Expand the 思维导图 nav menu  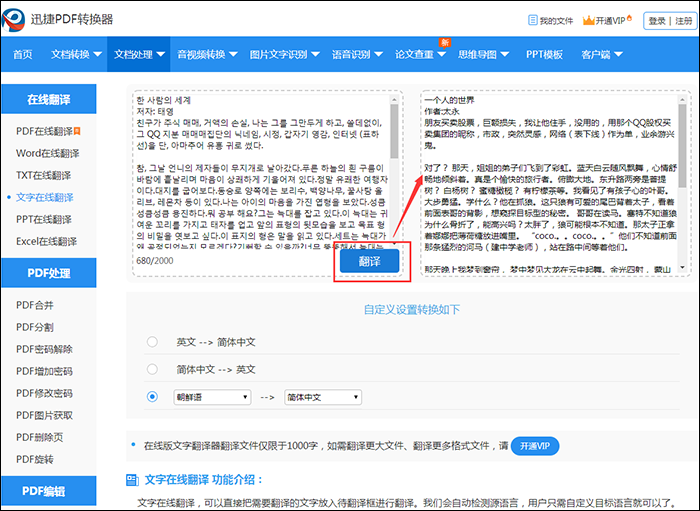(483, 54)
